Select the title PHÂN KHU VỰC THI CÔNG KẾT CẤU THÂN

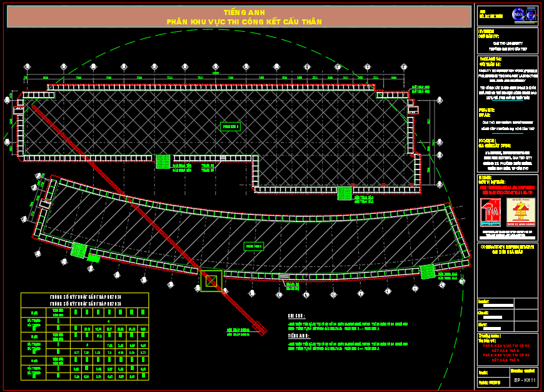point(244,22)
